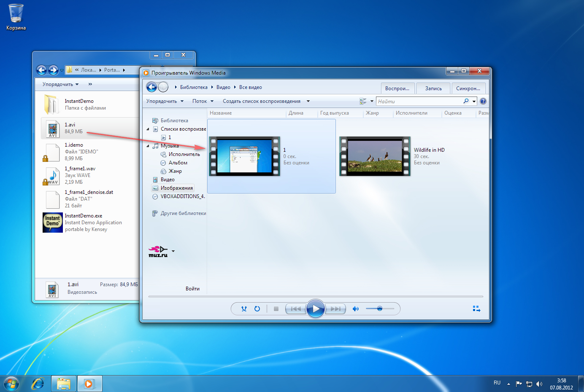Adjust the volume slider
Screen dimensions: 584x392
click(380, 309)
